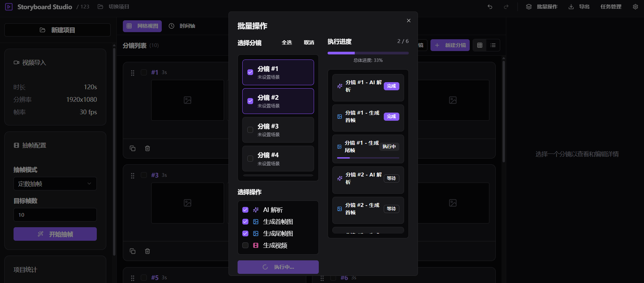Click 生成首帧图 image icon in operations
The width and height of the screenshot is (644, 283).
[x=256, y=222]
